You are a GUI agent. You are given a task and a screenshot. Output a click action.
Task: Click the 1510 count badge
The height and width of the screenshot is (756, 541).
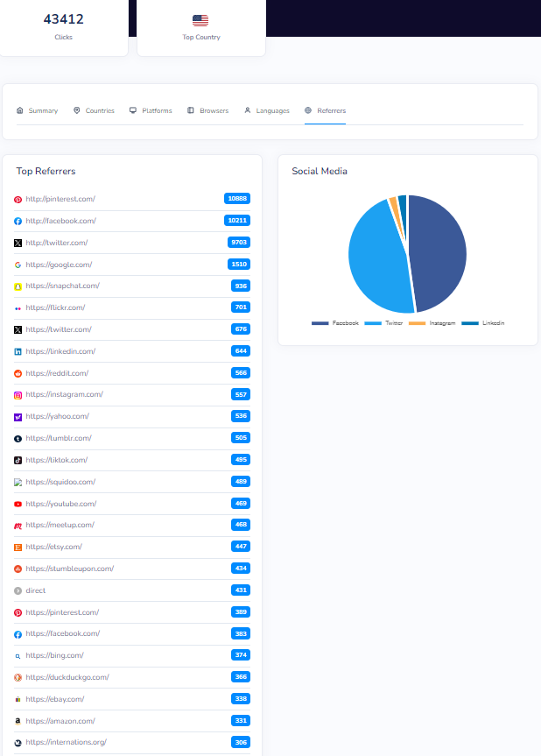(239, 265)
